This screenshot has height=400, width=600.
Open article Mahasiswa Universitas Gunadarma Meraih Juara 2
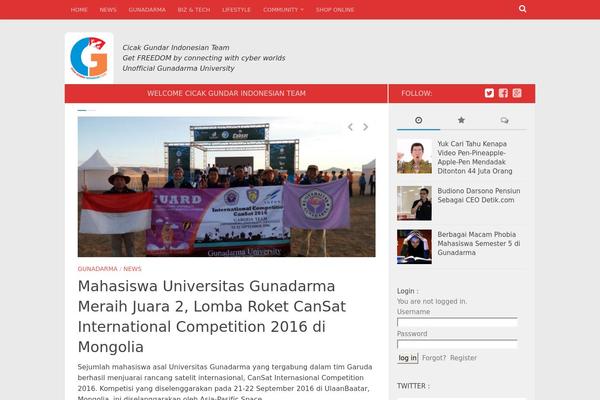[x=212, y=317]
